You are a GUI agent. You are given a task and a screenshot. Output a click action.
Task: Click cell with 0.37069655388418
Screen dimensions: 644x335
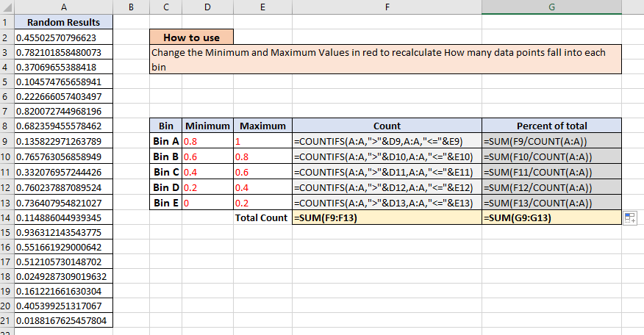(x=64, y=67)
